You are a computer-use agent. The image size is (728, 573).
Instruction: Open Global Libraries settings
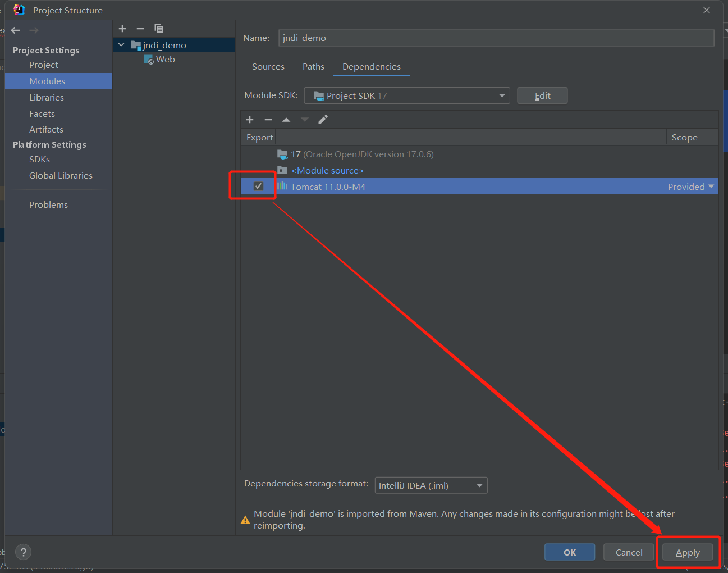[61, 176]
